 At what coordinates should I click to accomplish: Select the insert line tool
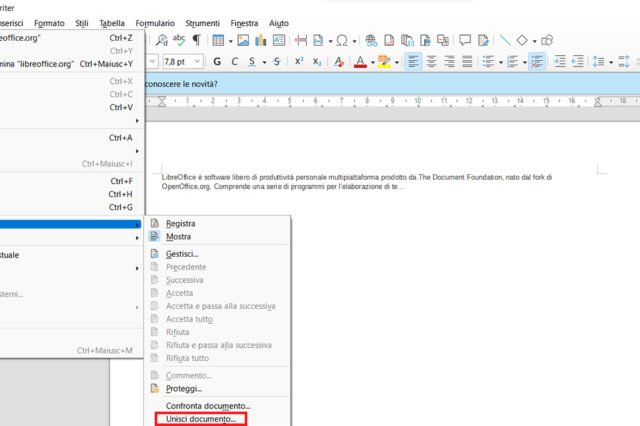pos(505,40)
